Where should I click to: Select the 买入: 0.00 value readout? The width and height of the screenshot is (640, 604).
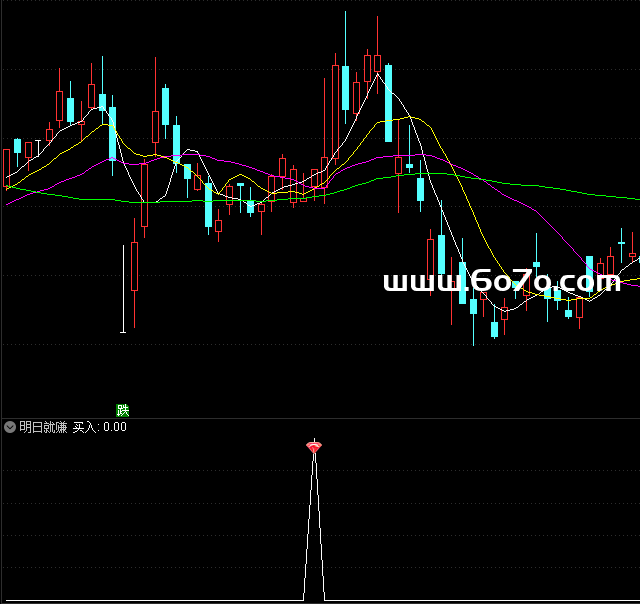pyautogui.click(x=100, y=427)
